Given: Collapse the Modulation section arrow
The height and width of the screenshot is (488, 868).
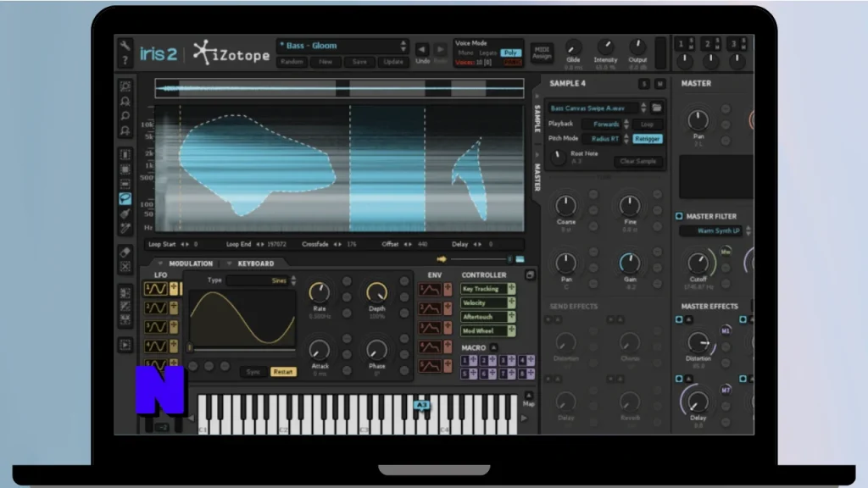Looking at the screenshot, I should pyautogui.click(x=160, y=264).
